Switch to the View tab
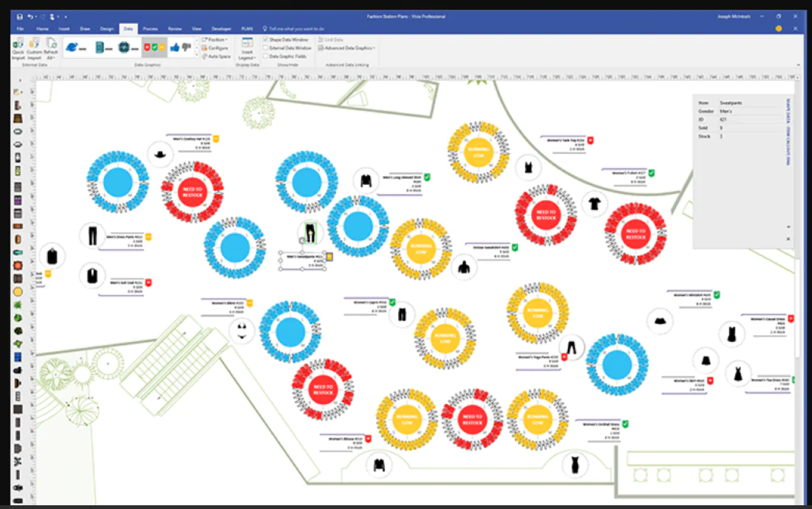 [197, 29]
